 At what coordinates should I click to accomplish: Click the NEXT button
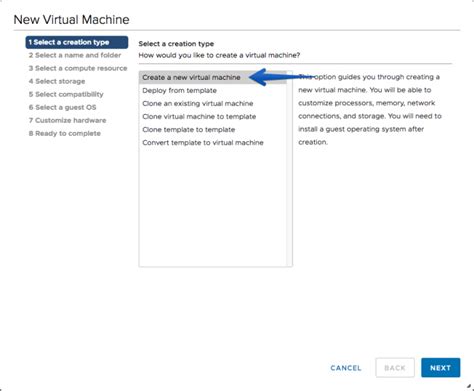tap(440, 368)
